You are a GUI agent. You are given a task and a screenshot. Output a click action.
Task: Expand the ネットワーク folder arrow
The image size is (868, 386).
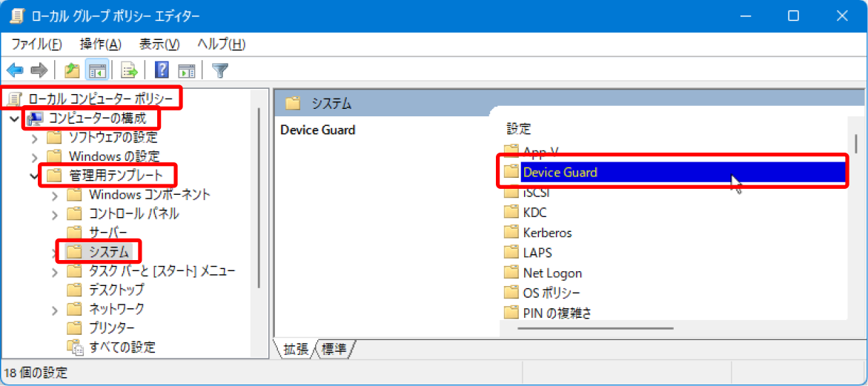click(x=54, y=309)
